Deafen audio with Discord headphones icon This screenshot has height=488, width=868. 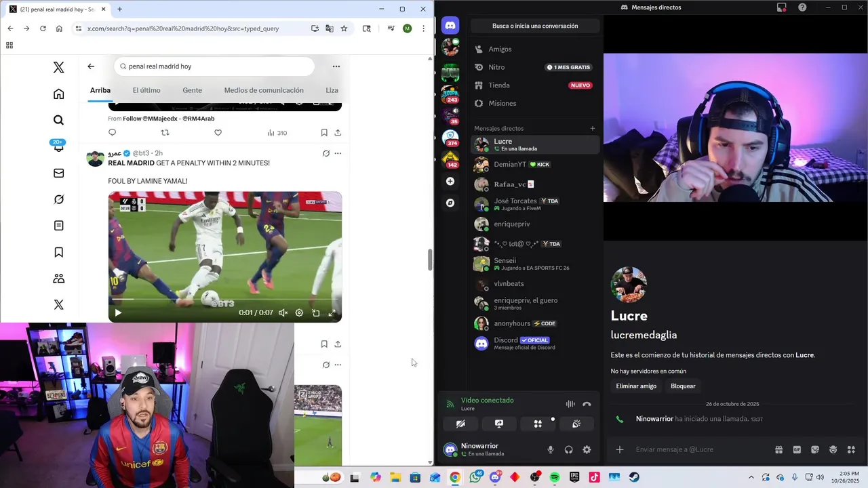569,449
